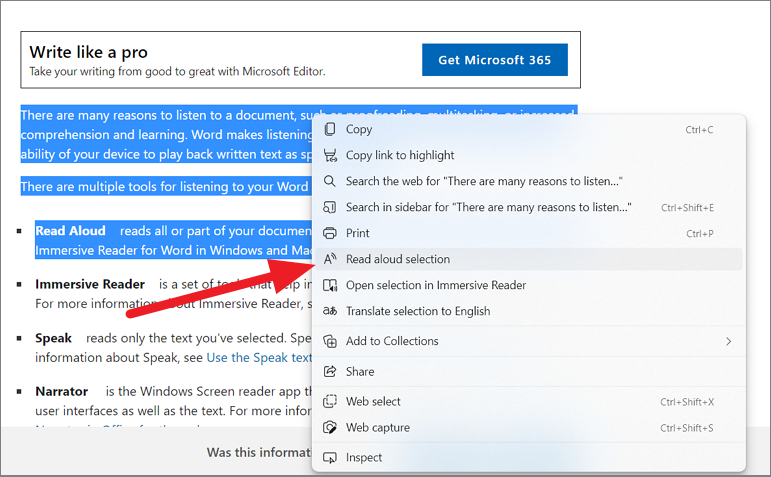
Task: Click 'There are multiple tools for listening' line
Action: pyautogui.click(x=164, y=187)
